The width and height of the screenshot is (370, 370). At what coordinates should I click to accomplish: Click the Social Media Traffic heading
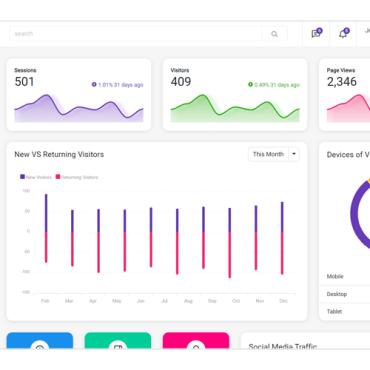point(283,346)
